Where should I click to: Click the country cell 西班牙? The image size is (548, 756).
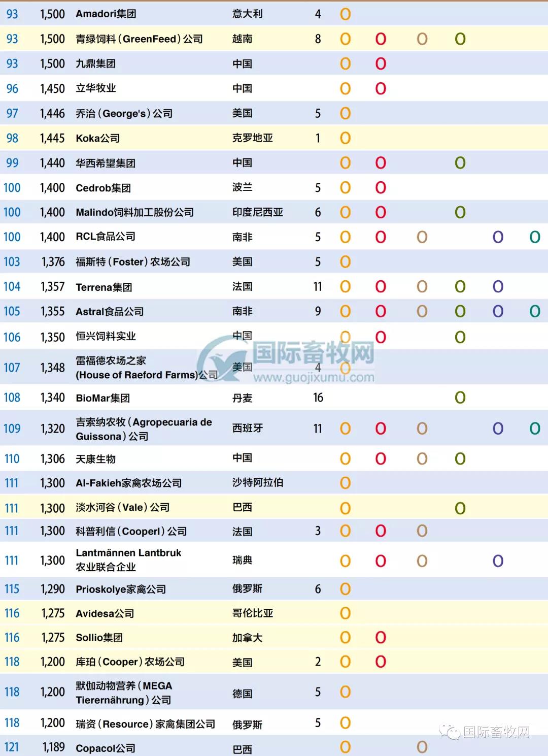pyautogui.click(x=248, y=429)
